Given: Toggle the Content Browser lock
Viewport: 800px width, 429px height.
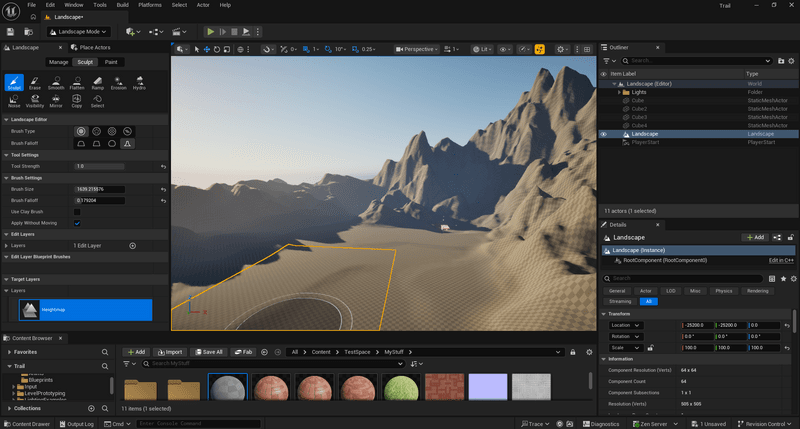Looking at the screenshot, I should point(573,352).
